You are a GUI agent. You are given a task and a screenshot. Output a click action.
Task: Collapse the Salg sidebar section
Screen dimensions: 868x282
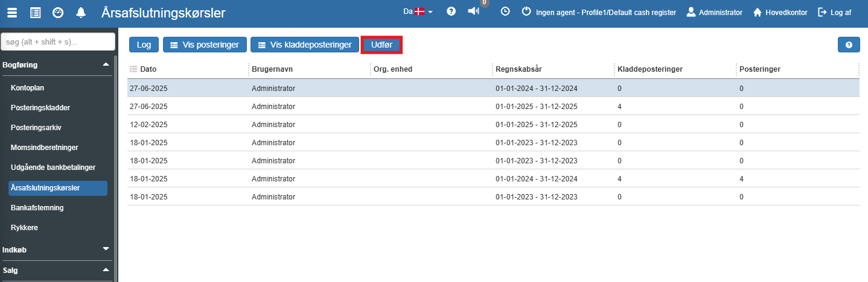[x=106, y=269]
